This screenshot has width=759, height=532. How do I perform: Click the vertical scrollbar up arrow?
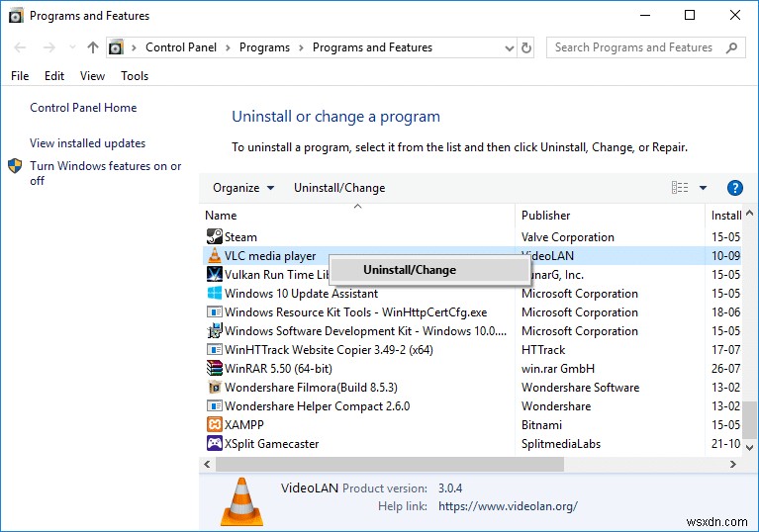[749, 213]
